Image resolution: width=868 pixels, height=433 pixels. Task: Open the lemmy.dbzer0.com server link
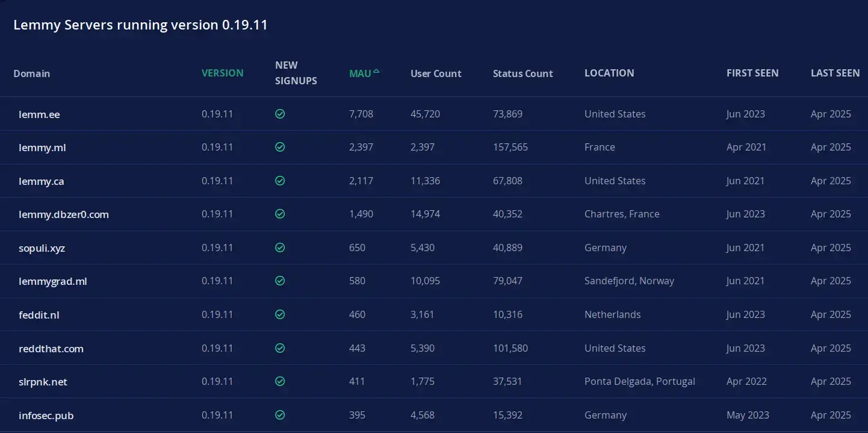(x=64, y=214)
